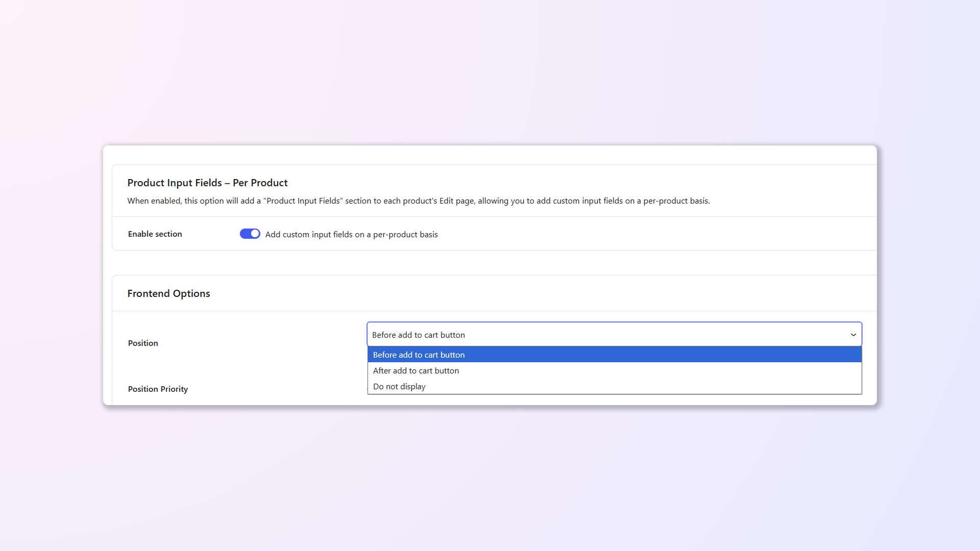Click "Add custom input fields" toggle label
Screen dimensions: 980x551
pyautogui.click(x=351, y=234)
